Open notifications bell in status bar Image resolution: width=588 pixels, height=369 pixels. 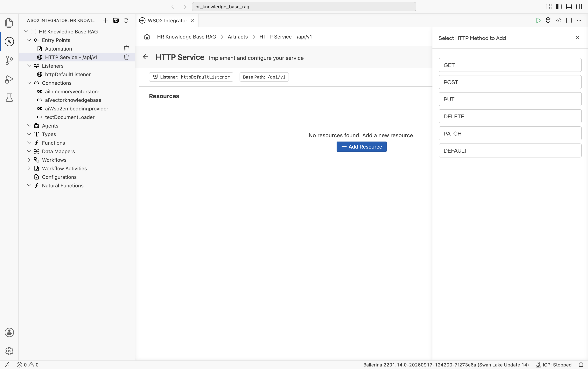581,365
